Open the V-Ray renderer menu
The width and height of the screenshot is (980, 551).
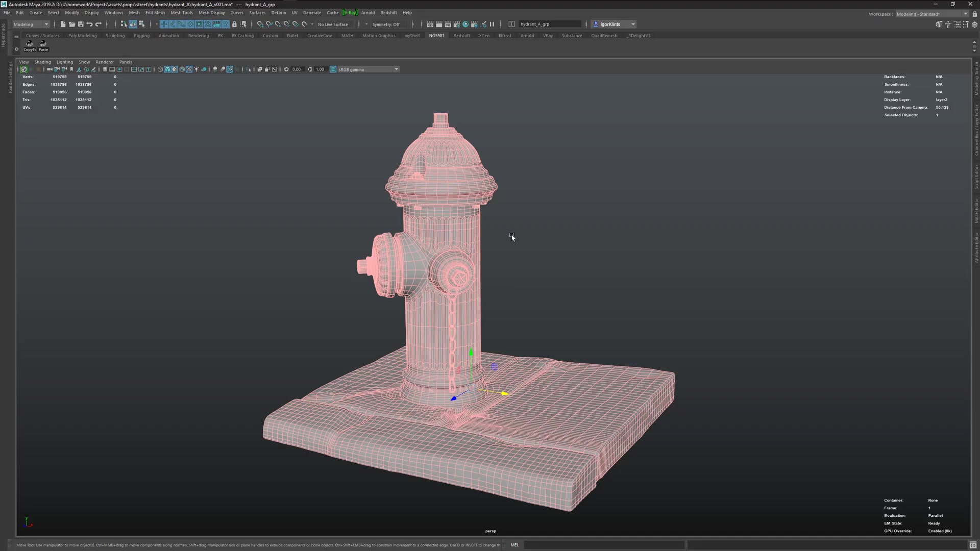(x=350, y=12)
